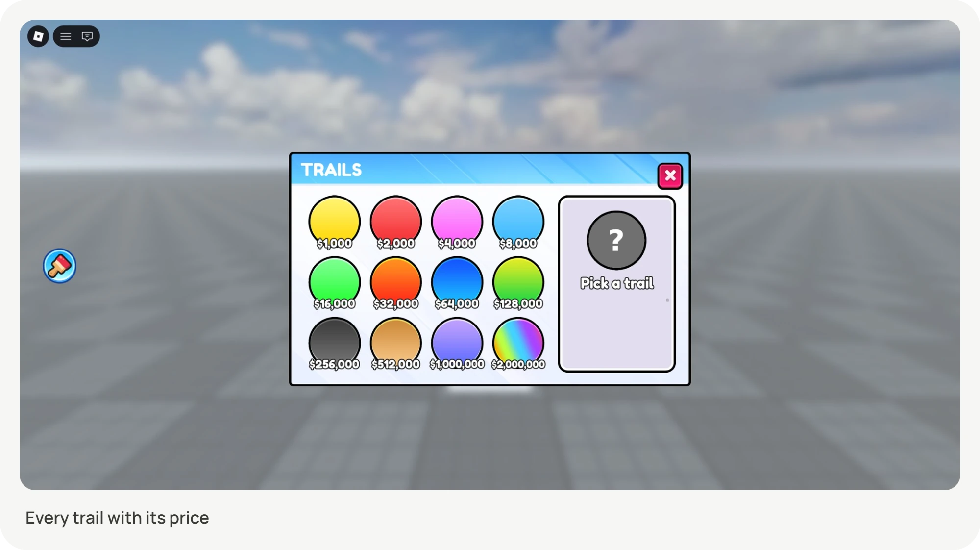Pick the tan $512,000 trail
Viewport: 980px width, 550px height.
(x=396, y=344)
